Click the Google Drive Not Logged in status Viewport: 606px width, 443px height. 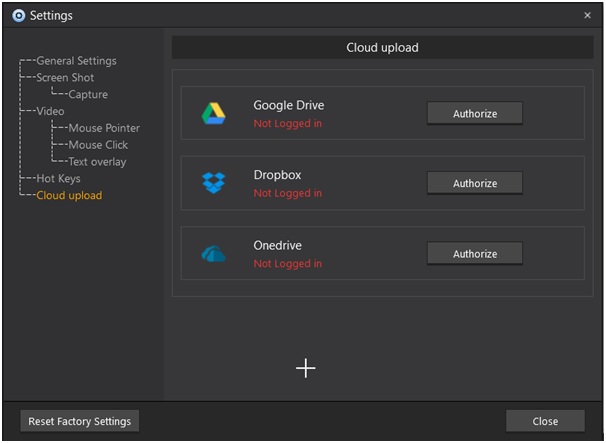pyautogui.click(x=288, y=124)
